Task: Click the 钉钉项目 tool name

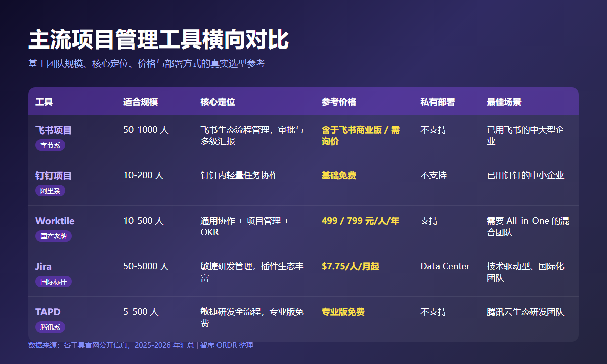Action: point(54,176)
